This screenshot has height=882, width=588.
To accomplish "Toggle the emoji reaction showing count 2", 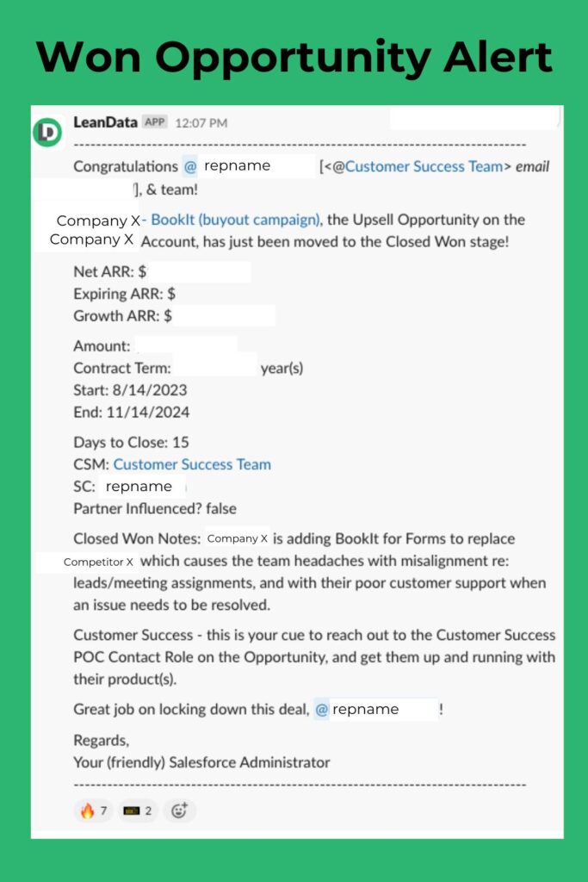I will point(137,810).
